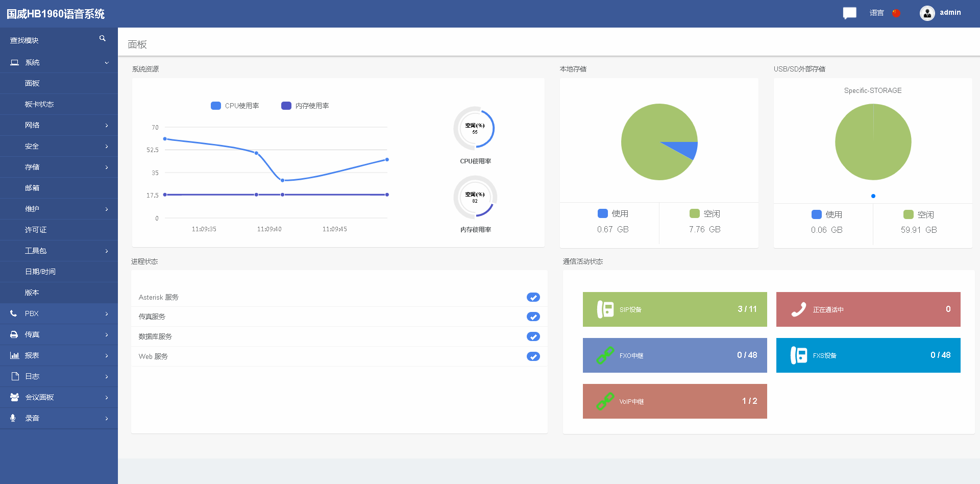Open the 许可证 menu item
Viewport: 980px width, 484px height.
click(x=36, y=230)
